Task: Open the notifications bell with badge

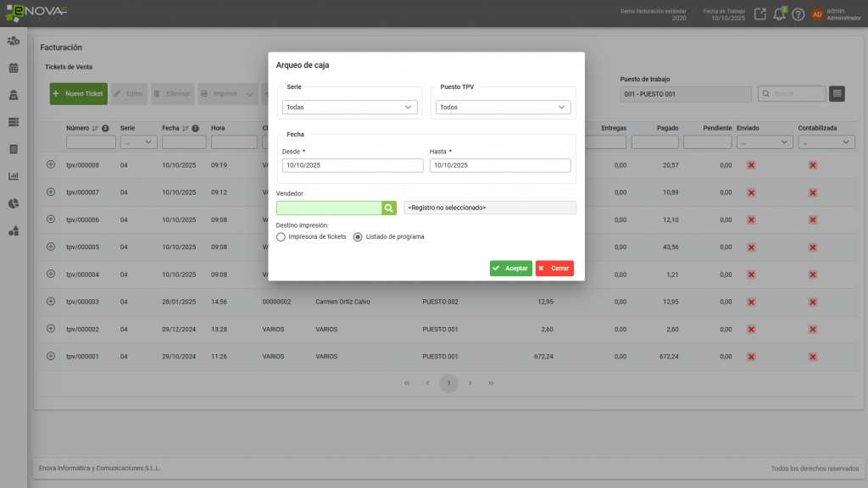Action: [778, 14]
